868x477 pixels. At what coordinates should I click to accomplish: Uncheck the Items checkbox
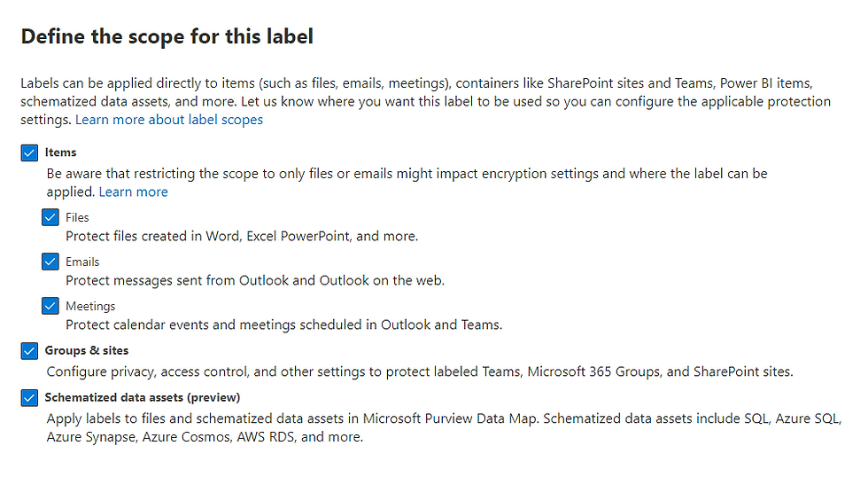tap(29, 152)
